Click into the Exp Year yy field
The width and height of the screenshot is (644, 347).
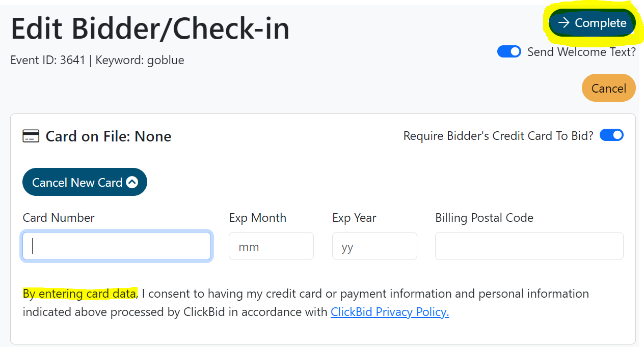tap(374, 246)
